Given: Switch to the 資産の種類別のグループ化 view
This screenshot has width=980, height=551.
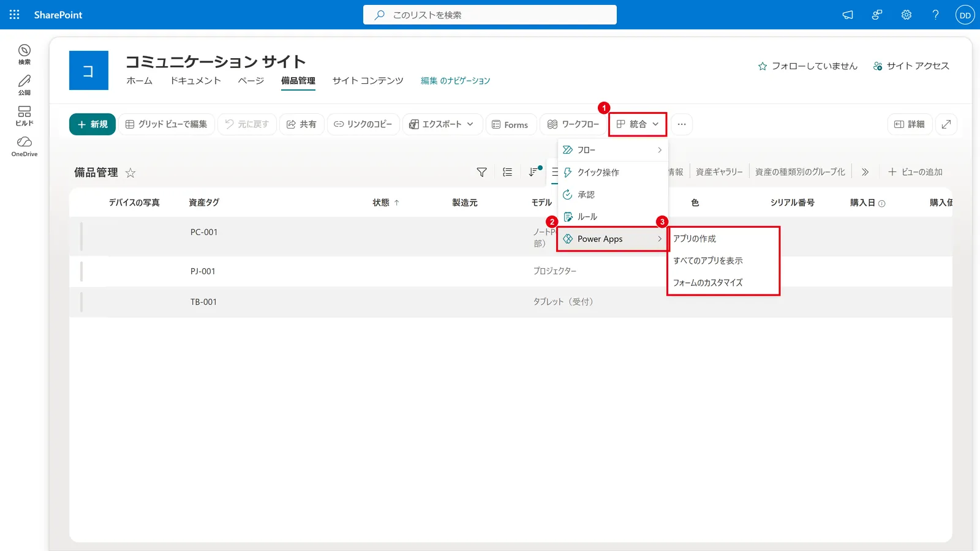Looking at the screenshot, I should click(800, 172).
